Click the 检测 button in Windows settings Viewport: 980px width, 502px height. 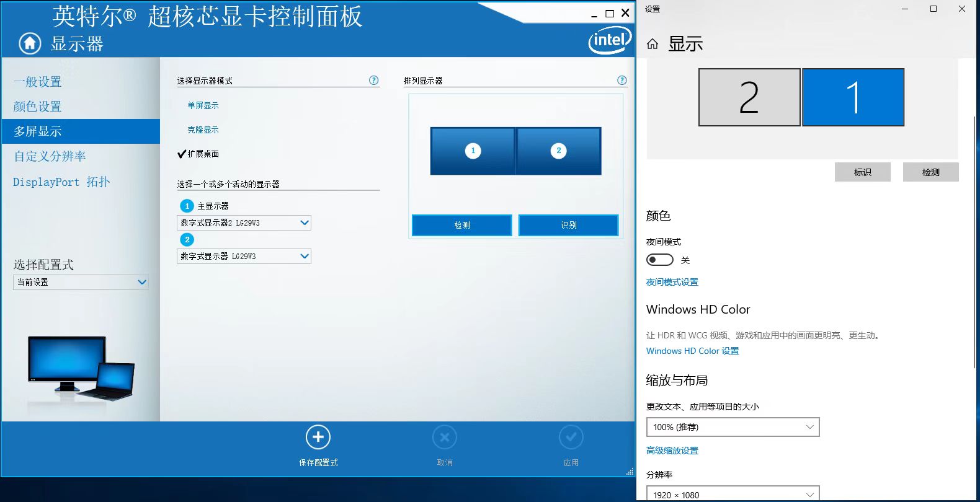(931, 172)
